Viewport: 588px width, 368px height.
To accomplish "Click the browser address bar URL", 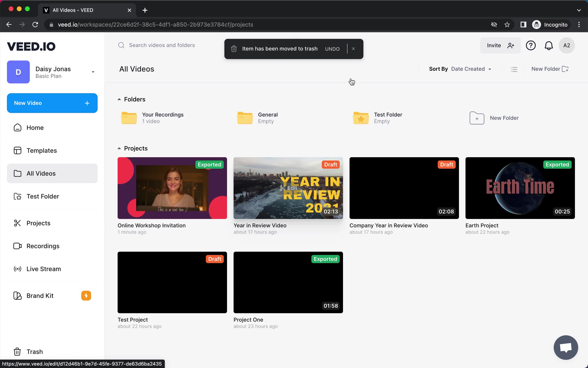I will pyautogui.click(x=156, y=25).
